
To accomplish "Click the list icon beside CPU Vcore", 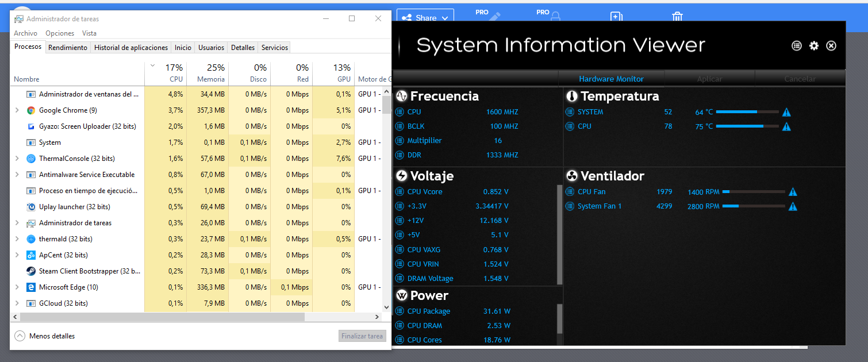I will tap(400, 192).
